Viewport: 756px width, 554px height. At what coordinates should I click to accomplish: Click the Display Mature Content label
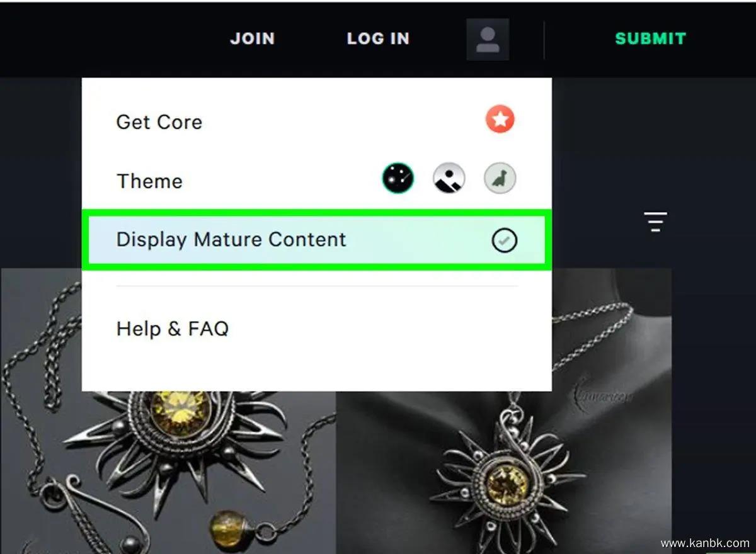pos(231,240)
